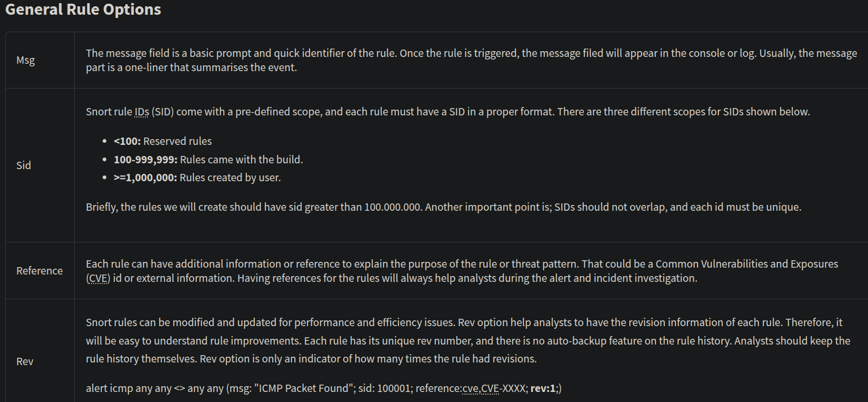The width and height of the screenshot is (868, 402).
Task: Select the Sid row label
Action: (x=24, y=165)
